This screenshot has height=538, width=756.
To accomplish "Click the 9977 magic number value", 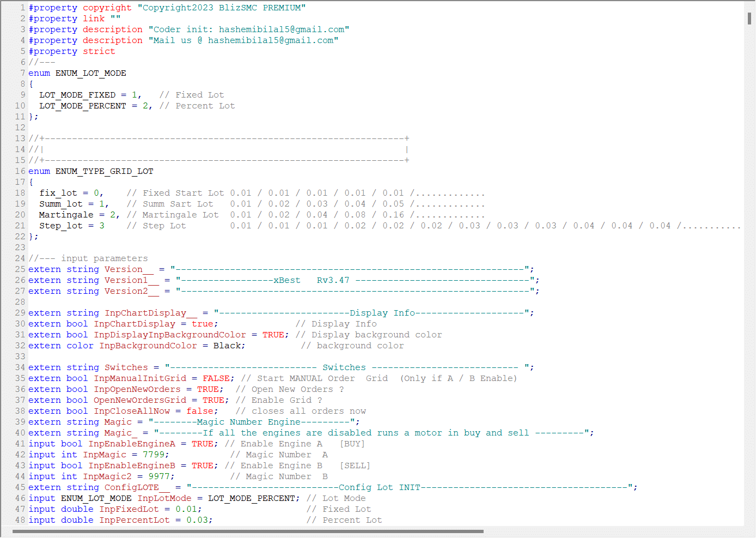I will (x=159, y=476).
